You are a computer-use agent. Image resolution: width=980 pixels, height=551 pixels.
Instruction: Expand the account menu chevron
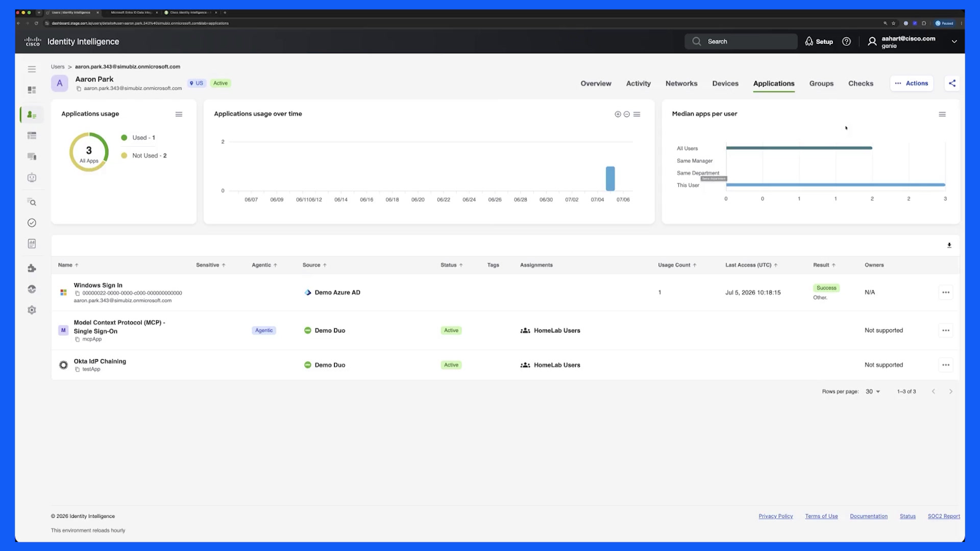(954, 42)
